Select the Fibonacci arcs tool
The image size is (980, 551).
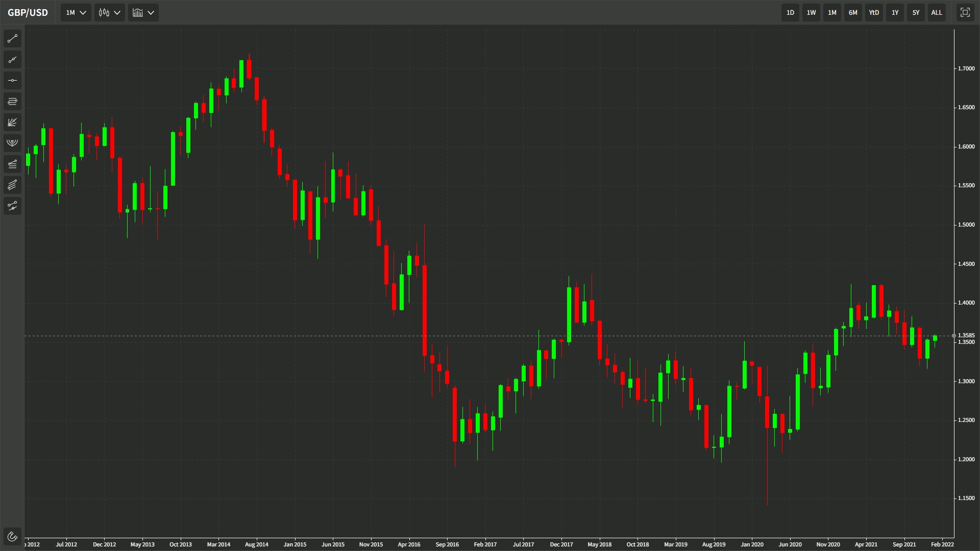pyautogui.click(x=12, y=143)
